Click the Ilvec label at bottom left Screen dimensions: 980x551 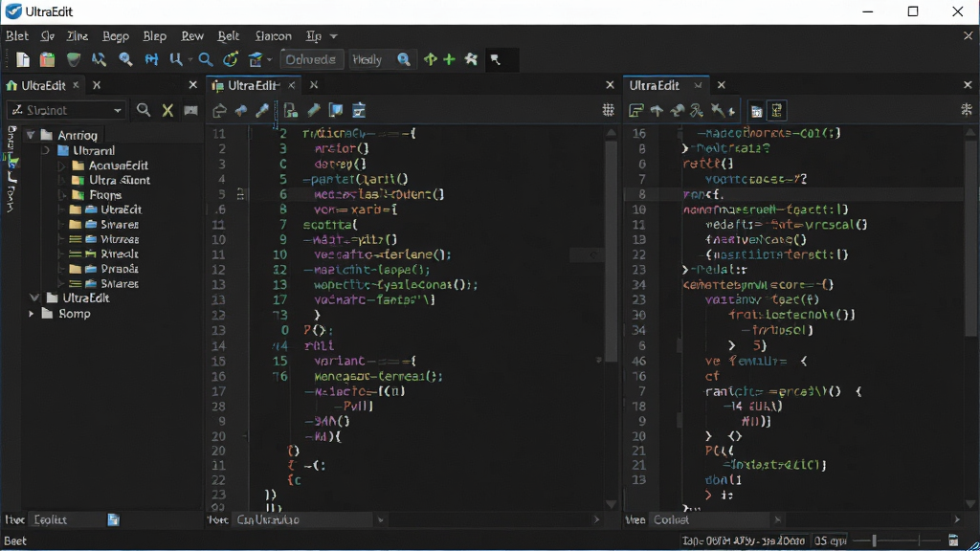14,519
